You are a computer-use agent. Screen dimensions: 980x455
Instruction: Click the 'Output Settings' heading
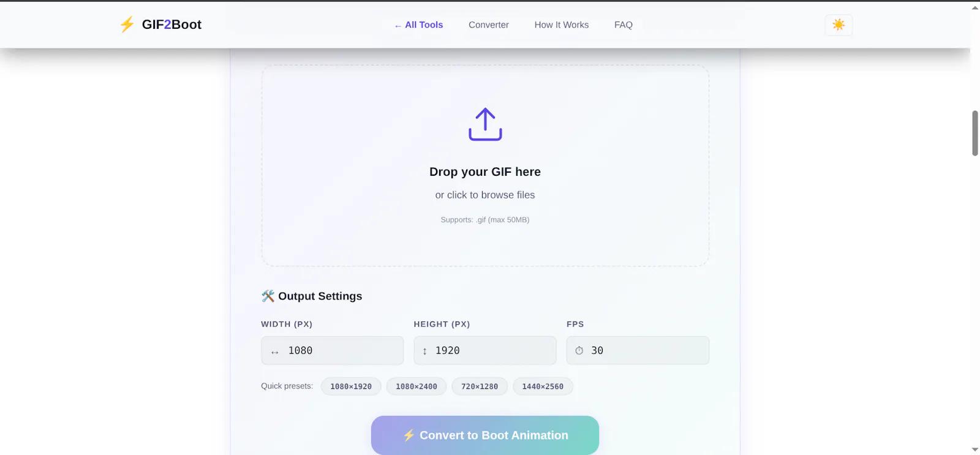point(320,296)
